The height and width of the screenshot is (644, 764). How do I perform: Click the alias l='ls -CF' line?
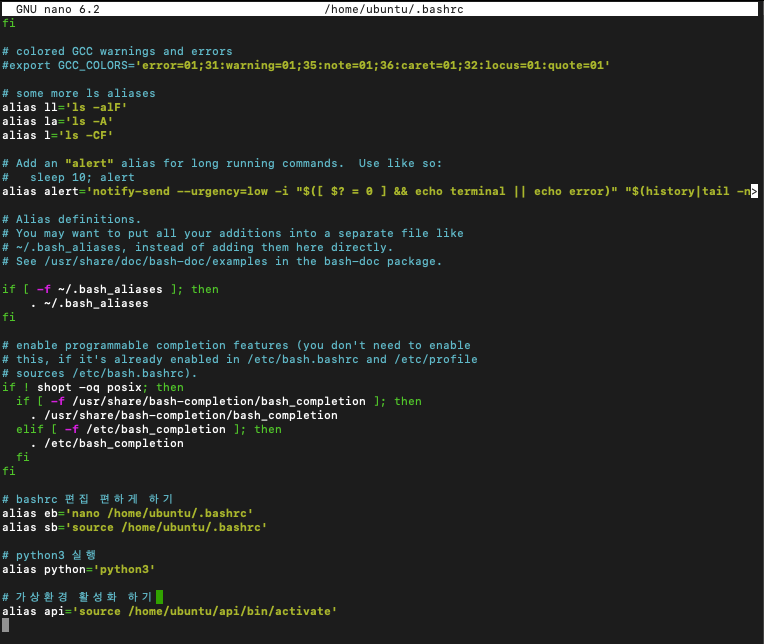[x=57, y=135]
